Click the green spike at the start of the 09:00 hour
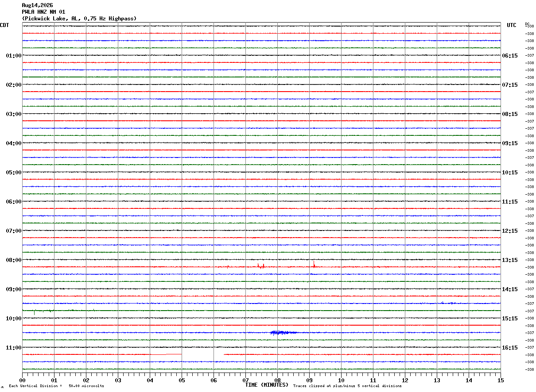536x392 pixels. tap(35, 312)
